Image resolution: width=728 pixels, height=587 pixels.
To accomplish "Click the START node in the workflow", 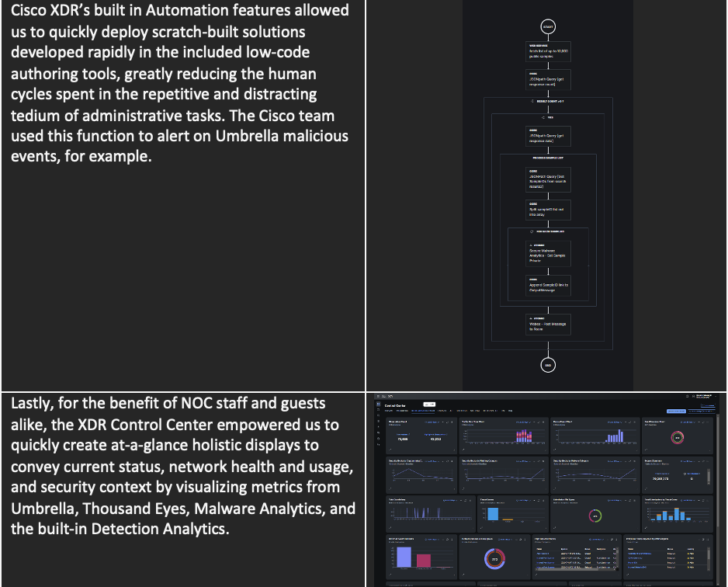I will point(548,27).
